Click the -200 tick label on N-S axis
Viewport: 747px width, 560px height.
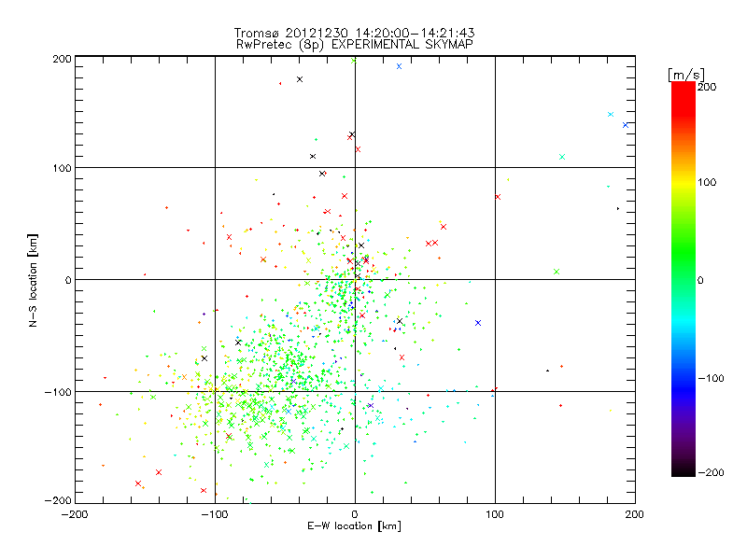point(58,500)
